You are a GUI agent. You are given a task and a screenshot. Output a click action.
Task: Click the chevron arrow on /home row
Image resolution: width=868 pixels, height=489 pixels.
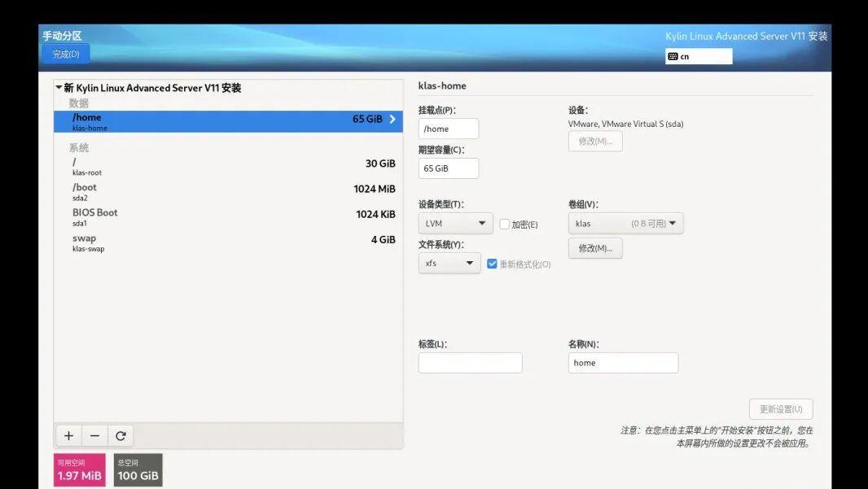pyautogui.click(x=392, y=119)
